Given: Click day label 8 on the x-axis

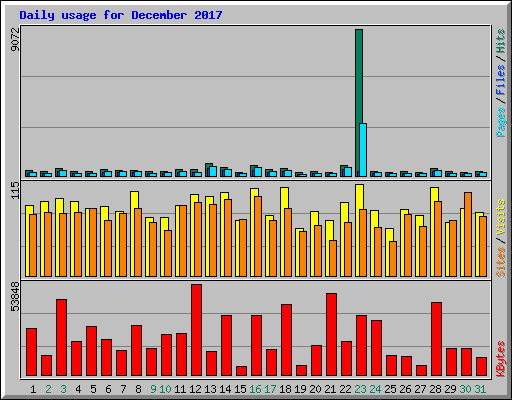Looking at the screenshot, I should point(138,389).
